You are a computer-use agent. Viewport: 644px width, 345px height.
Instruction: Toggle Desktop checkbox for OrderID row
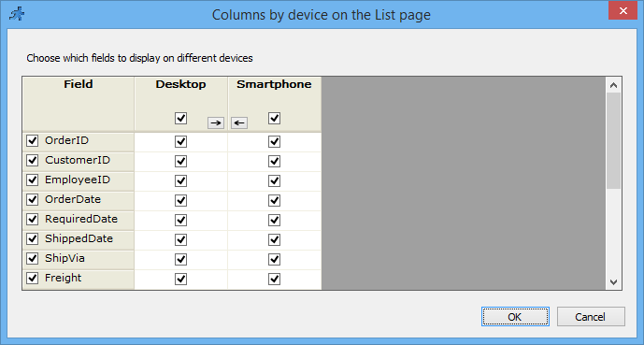[x=180, y=142]
